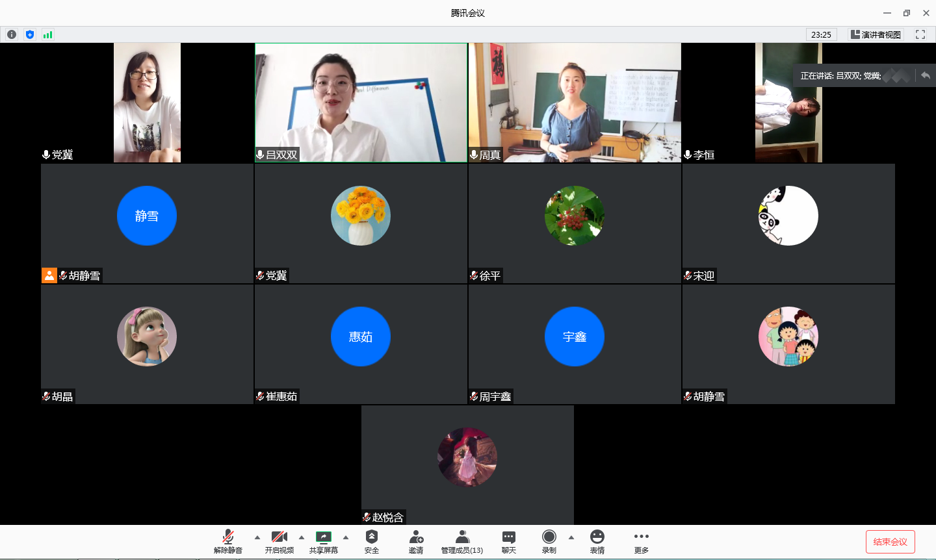Click 共享屏幕 to share screen
The image size is (936, 560).
[324, 541]
